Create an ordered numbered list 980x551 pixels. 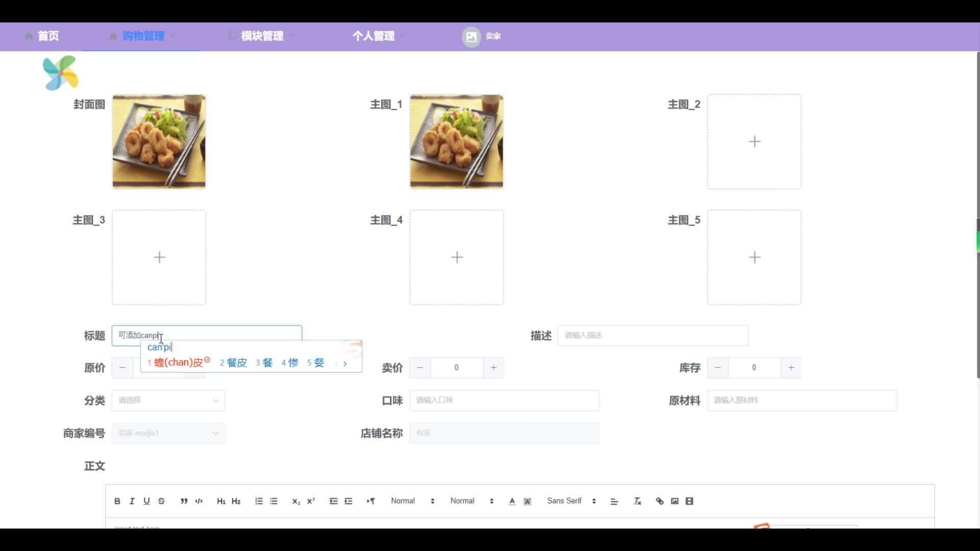[x=259, y=502]
